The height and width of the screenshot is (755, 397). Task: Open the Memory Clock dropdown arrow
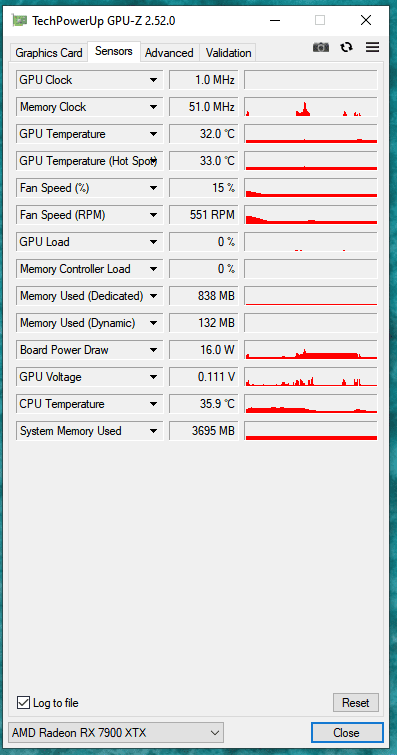[x=153, y=107]
